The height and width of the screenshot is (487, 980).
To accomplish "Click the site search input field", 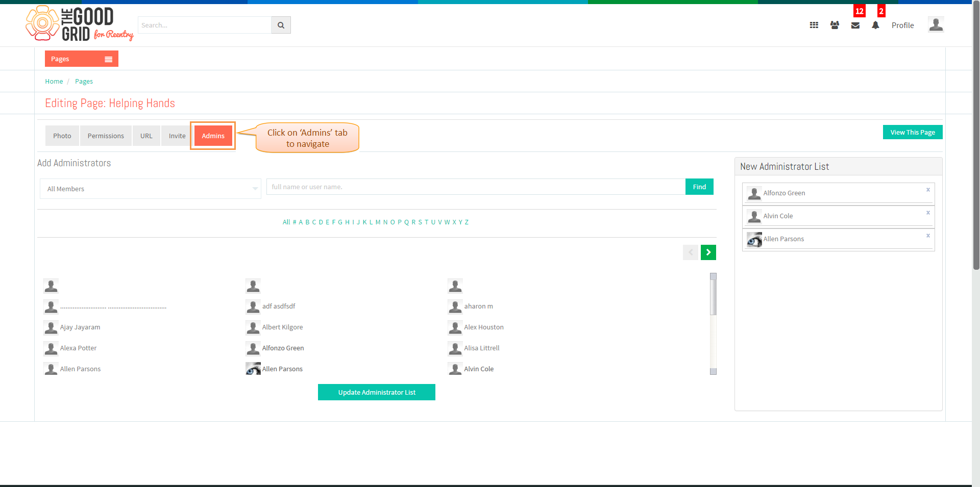I will pos(205,25).
